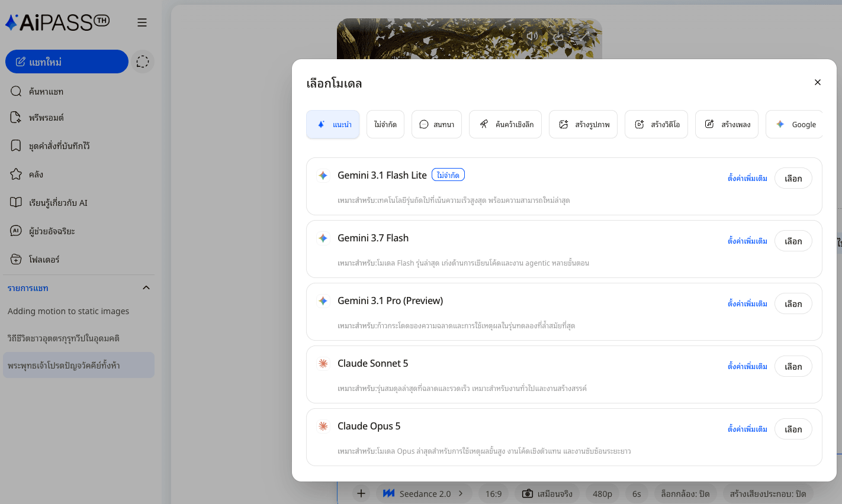Open chat พระพุทธเจ้าโปรดปัญจวัคคีย์ทั้งห้า
842x504 pixels.
79,366
